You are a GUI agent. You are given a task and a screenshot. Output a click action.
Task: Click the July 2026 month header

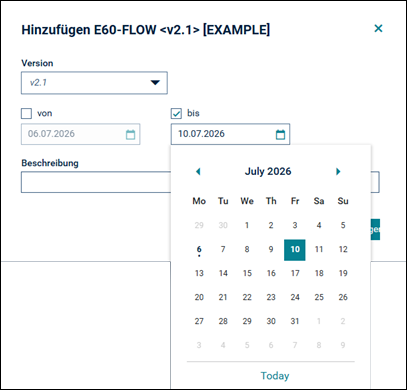point(268,171)
